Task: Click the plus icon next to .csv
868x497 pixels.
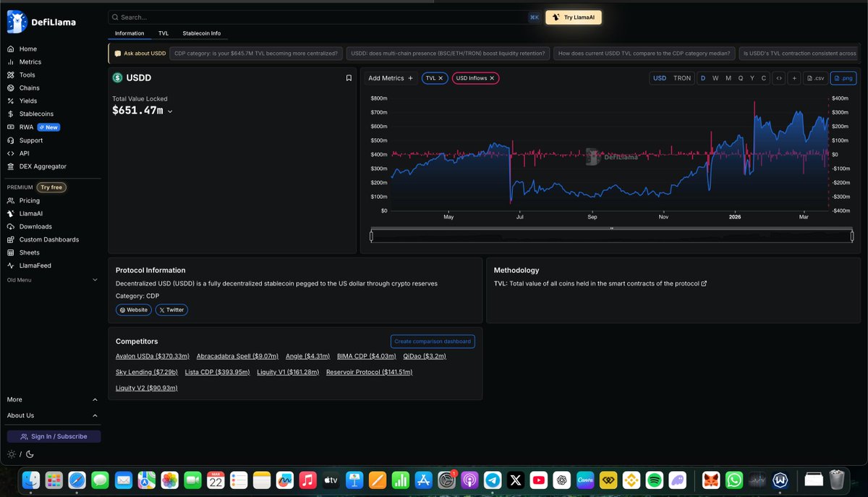Action: [794, 78]
